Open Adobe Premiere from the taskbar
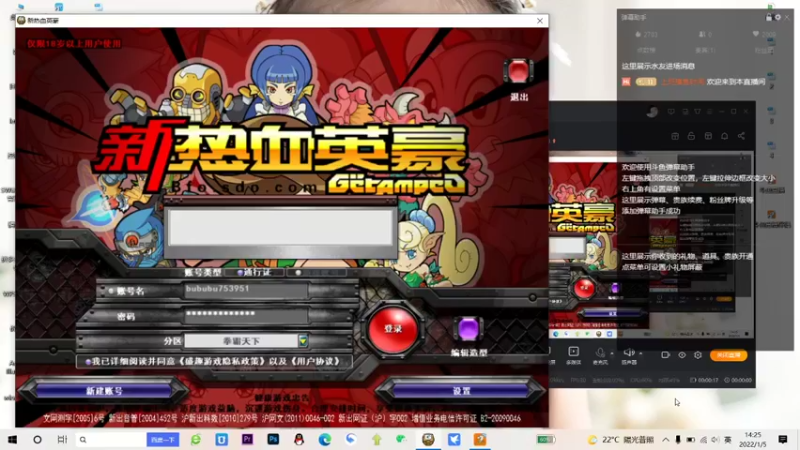The height and width of the screenshot is (450, 800). point(247,439)
